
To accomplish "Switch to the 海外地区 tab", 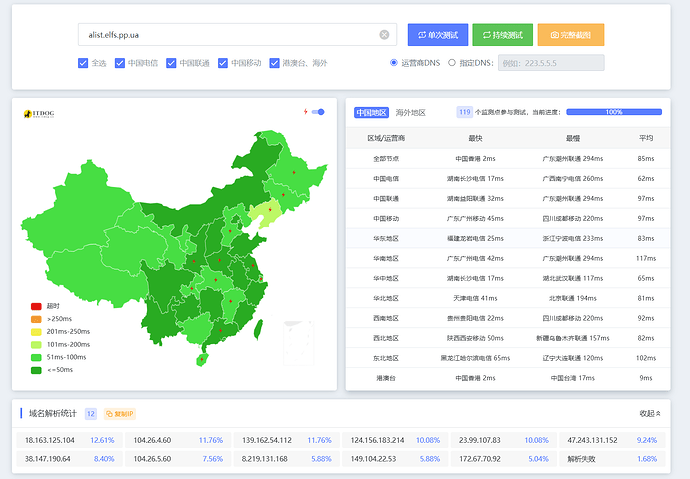I will pos(411,113).
